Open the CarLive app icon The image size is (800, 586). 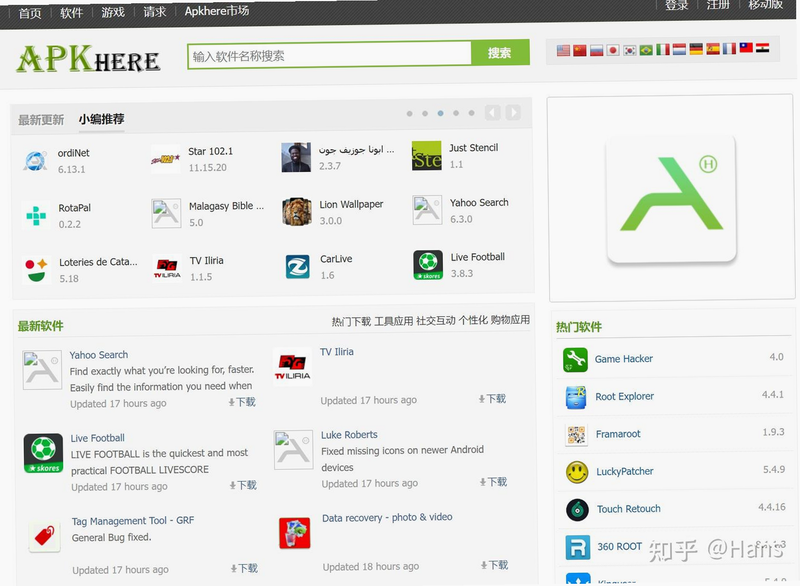pyautogui.click(x=297, y=267)
